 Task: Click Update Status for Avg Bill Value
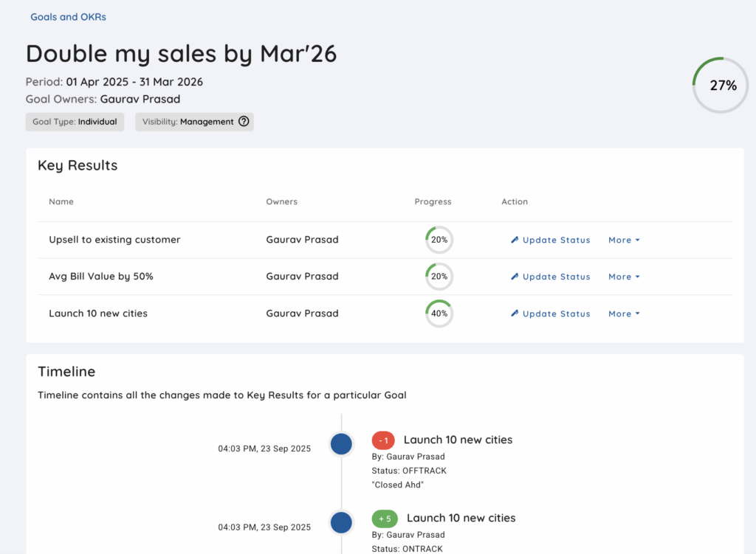point(556,277)
